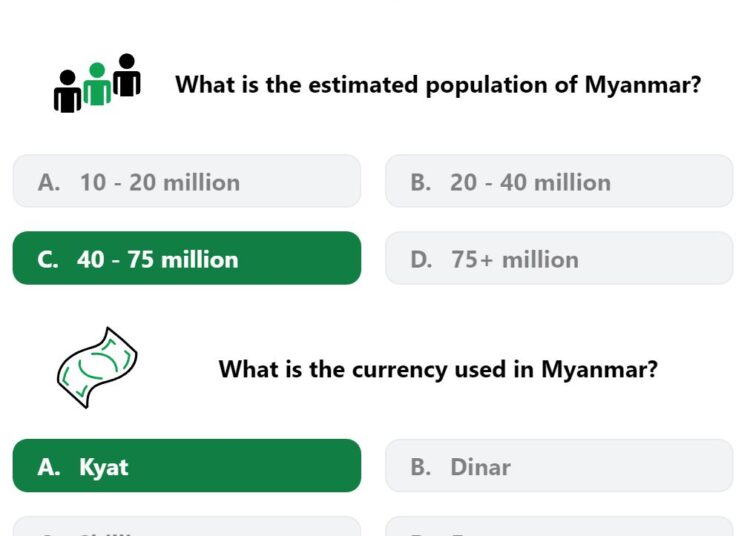This screenshot has width=750, height=536.
Task: Click the leftmost black person figure
Action: click(67, 91)
